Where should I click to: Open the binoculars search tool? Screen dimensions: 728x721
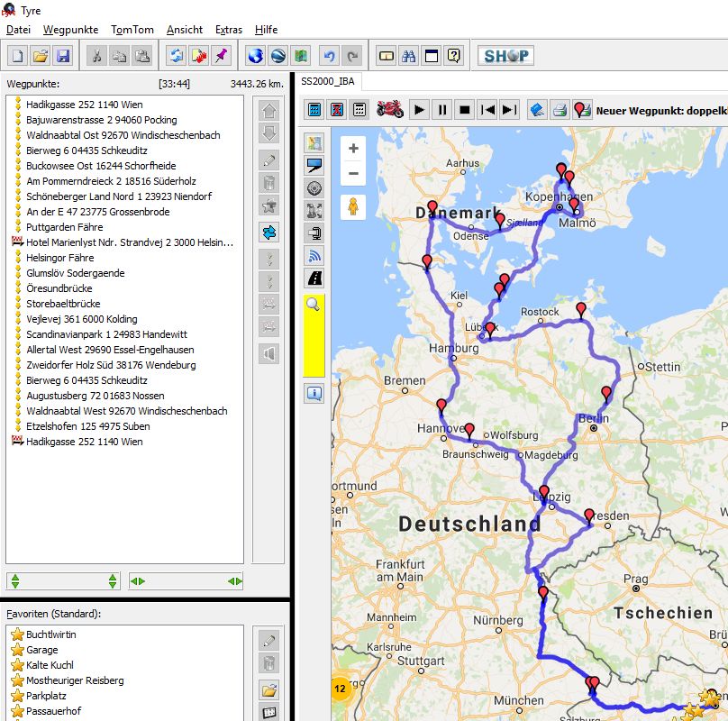click(408, 56)
